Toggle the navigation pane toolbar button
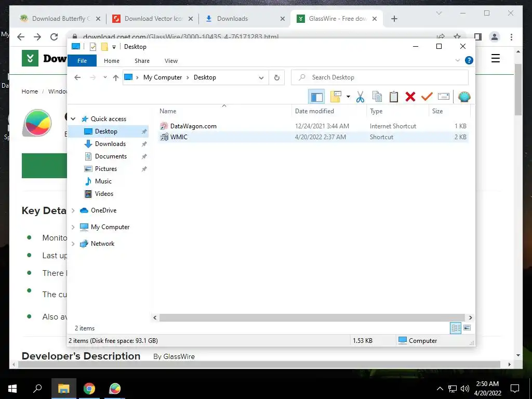 (x=316, y=97)
